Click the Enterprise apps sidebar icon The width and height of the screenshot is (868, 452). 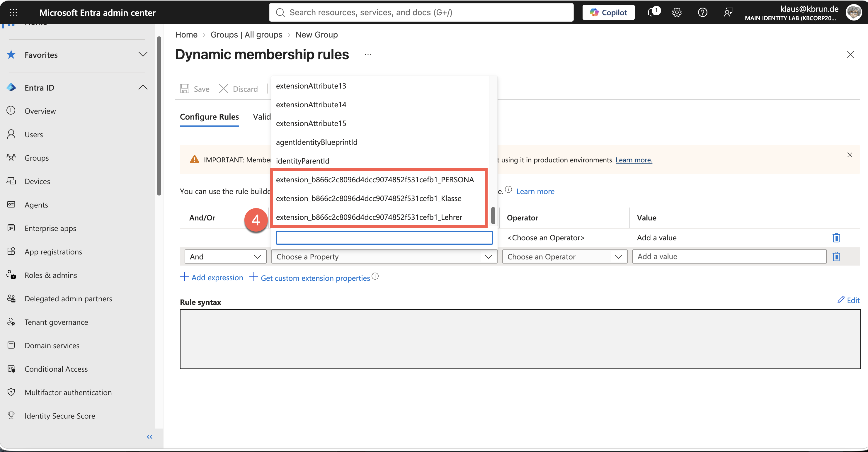tap(11, 228)
